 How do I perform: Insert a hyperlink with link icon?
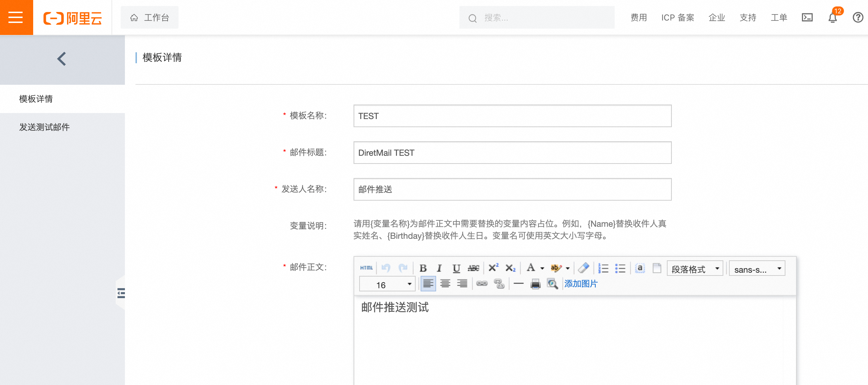pyautogui.click(x=482, y=284)
